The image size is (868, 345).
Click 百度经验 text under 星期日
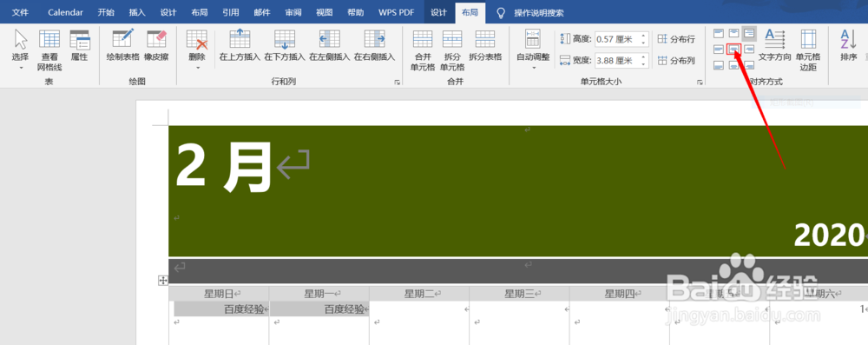tap(244, 309)
